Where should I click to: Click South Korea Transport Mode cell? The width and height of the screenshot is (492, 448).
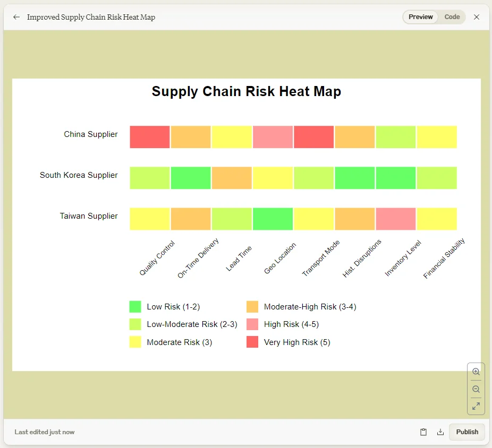pyautogui.click(x=314, y=178)
